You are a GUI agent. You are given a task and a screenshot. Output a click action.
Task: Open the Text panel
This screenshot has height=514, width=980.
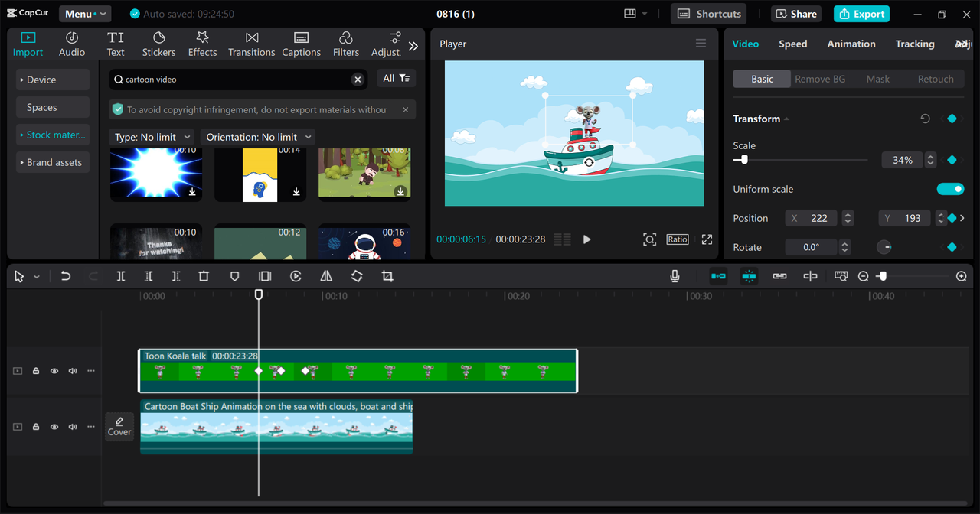116,44
